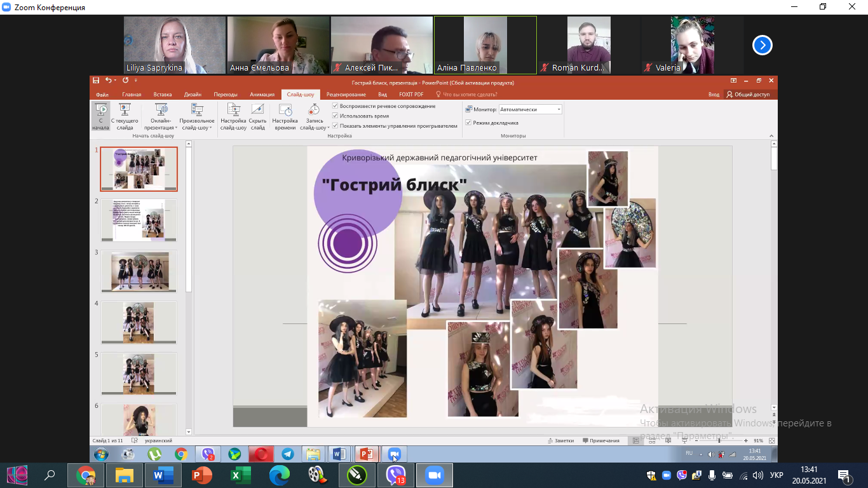Switch to reading view in the status bar
The width and height of the screenshot is (868, 488).
(x=669, y=440)
